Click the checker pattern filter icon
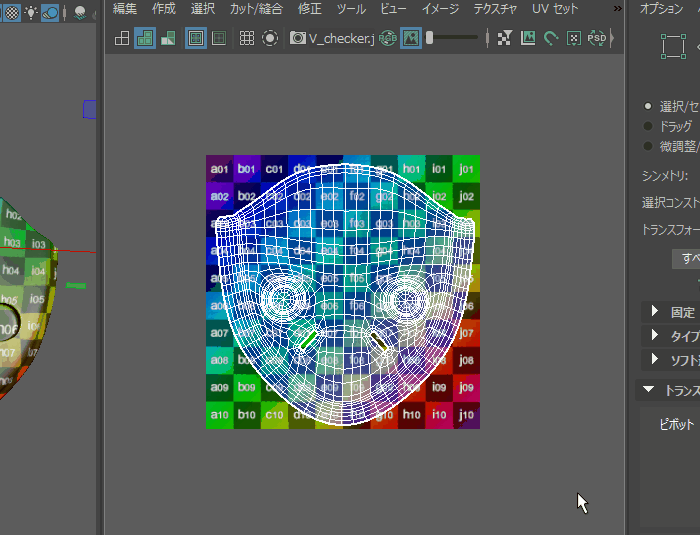Image resolution: width=700 pixels, height=535 pixels. (x=505, y=38)
